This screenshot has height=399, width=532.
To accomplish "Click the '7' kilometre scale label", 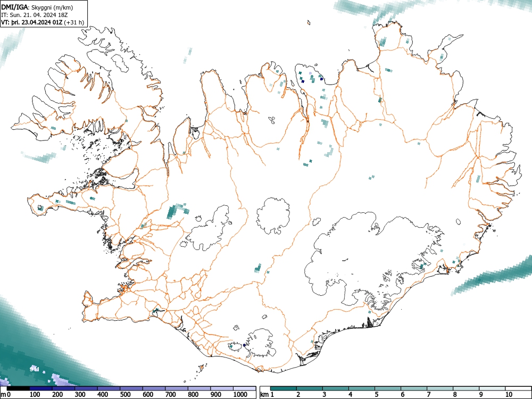I will [429, 395].
